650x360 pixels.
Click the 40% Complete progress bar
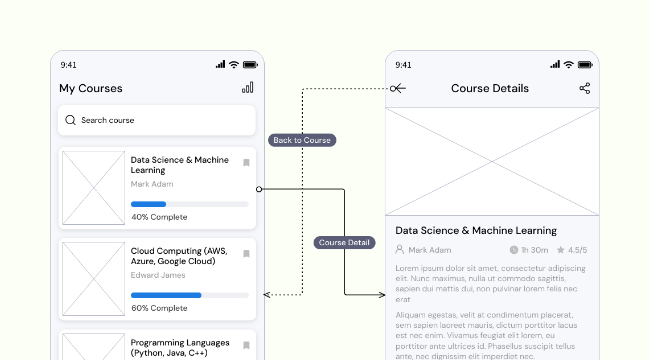pyautogui.click(x=190, y=204)
